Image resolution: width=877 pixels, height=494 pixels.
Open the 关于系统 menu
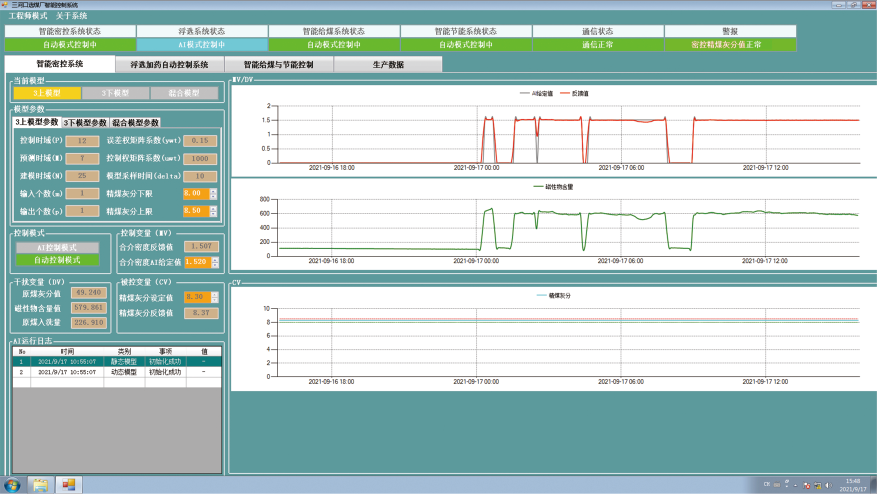pyautogui.click(x=71, y=17)
